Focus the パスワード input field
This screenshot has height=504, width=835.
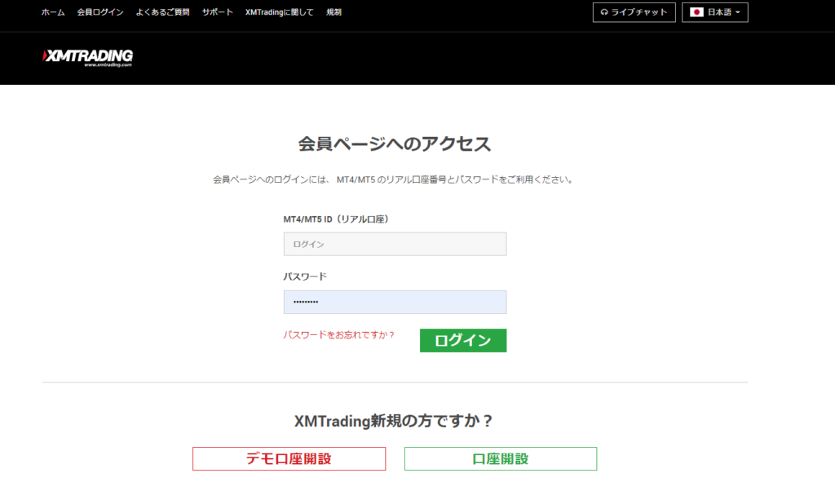[x=395, y=302]
